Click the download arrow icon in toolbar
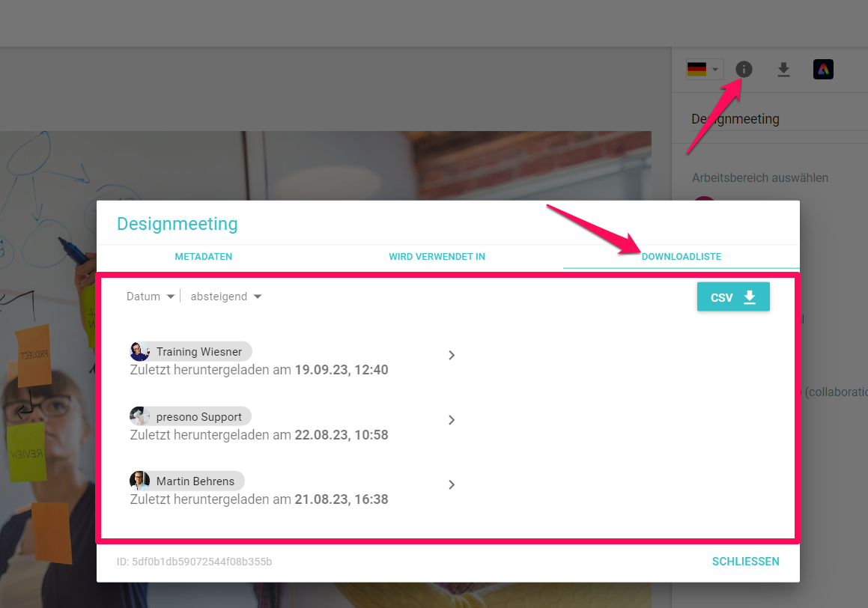Viewport: 868px width, 608px height. click(x=783, y=70)
